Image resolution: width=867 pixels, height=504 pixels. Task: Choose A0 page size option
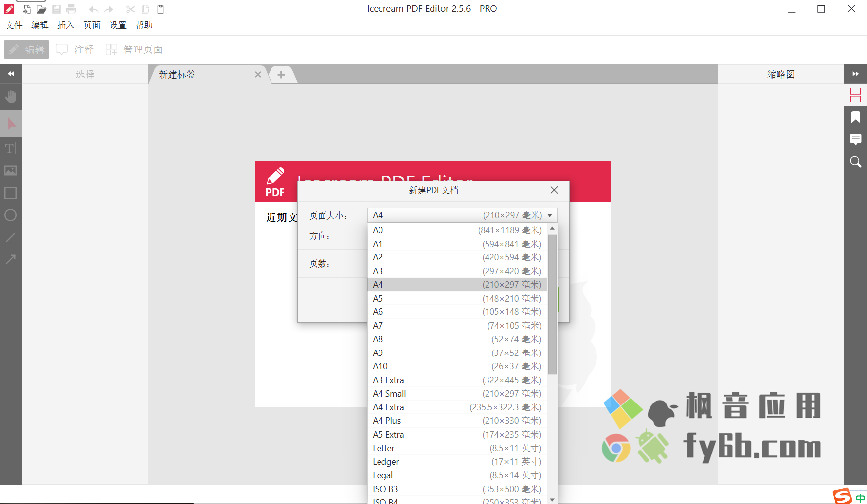coord(457,230)
